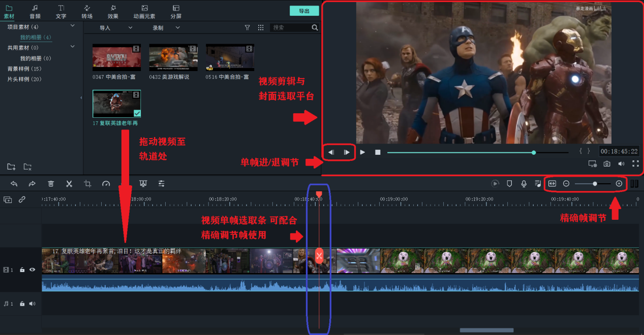
Task: Open the 导入 import dropdown
Action: tap(115, 28)
